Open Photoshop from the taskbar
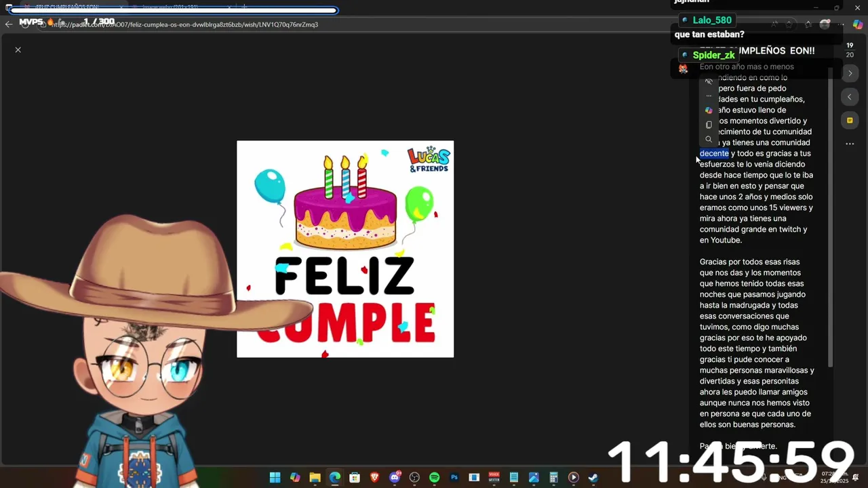 coord(454,477)
